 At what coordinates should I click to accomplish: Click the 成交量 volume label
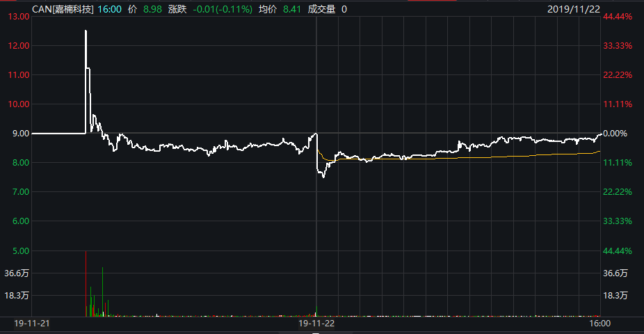coord(321,9)
